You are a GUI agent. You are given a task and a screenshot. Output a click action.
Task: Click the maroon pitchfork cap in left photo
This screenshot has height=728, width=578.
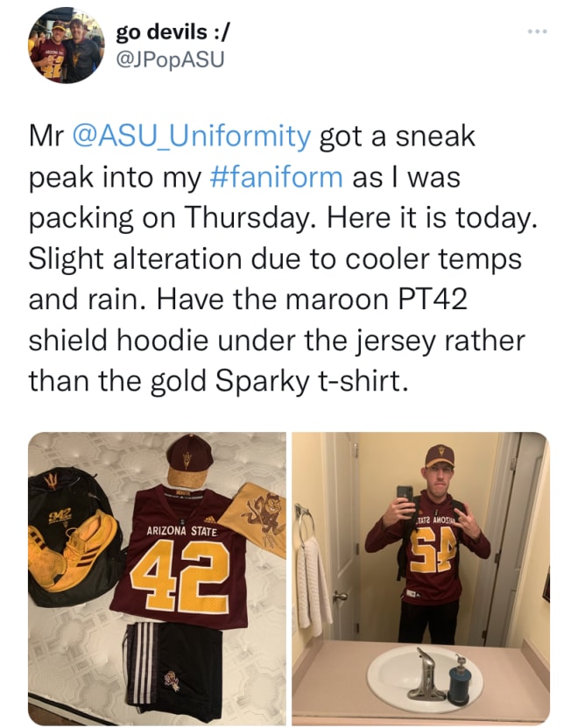tap(188, 460)
